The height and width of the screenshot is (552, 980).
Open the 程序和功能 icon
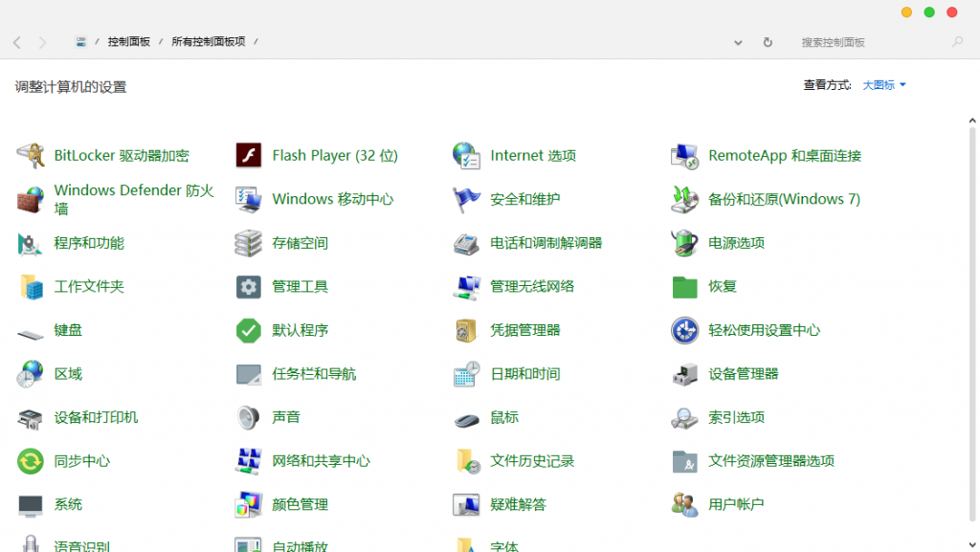(x=30, y=243)
